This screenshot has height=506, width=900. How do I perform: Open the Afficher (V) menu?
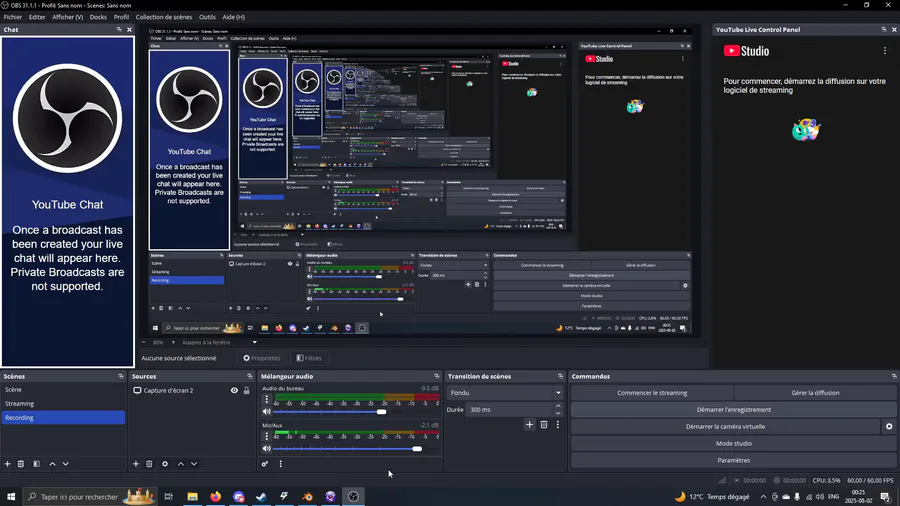click(68, 17)
